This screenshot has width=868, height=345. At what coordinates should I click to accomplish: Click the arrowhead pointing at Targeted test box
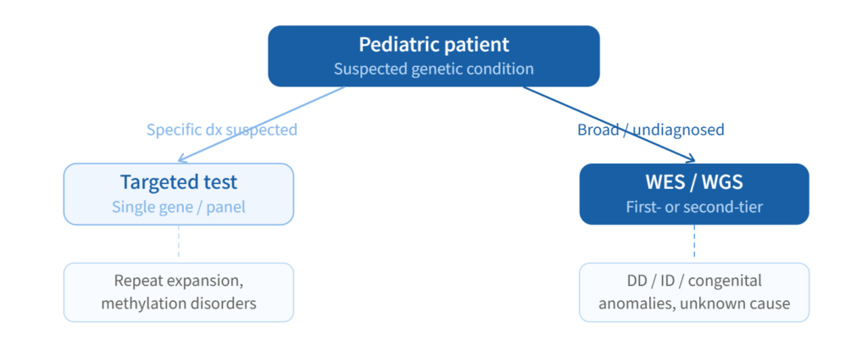coord(181,158)
